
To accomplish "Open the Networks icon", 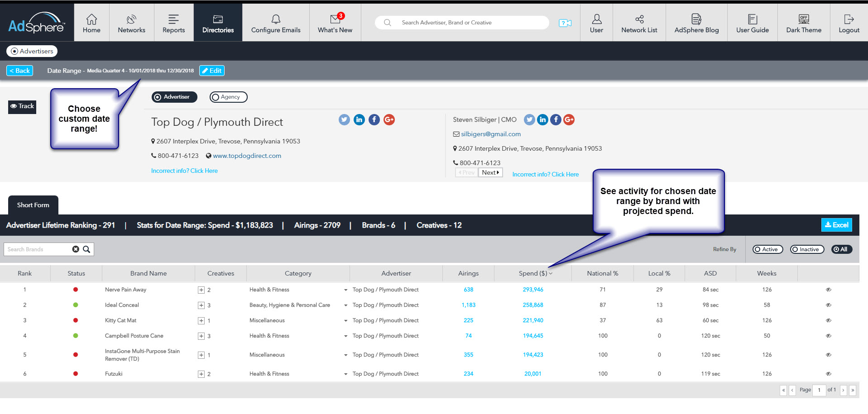I will pyautogui.click(x=131, y=19).
